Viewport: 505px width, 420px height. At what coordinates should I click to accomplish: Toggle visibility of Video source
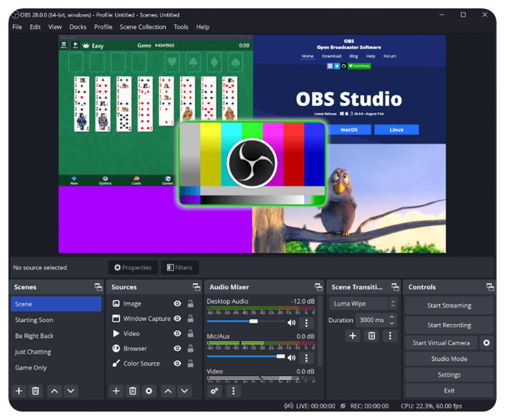(177, 333)
